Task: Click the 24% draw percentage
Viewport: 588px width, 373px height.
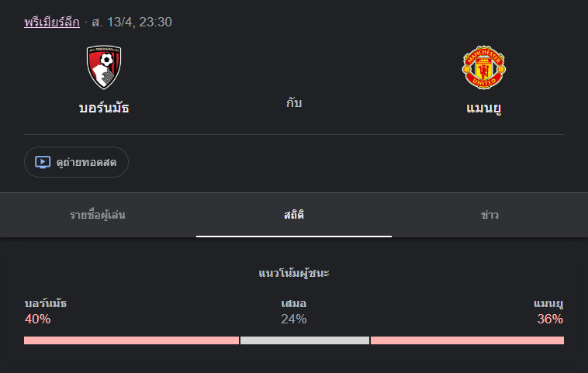Action: [x=294, y=319]
